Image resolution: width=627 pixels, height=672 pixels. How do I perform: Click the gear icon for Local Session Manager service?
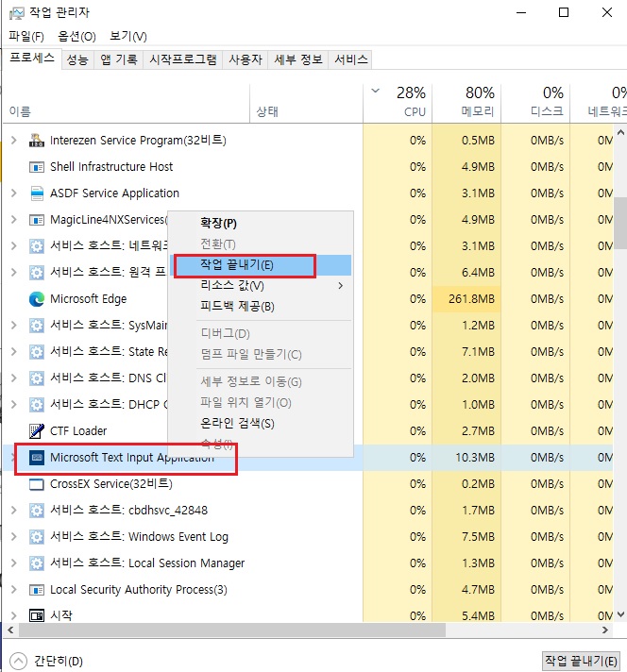[x=37, y=563]
